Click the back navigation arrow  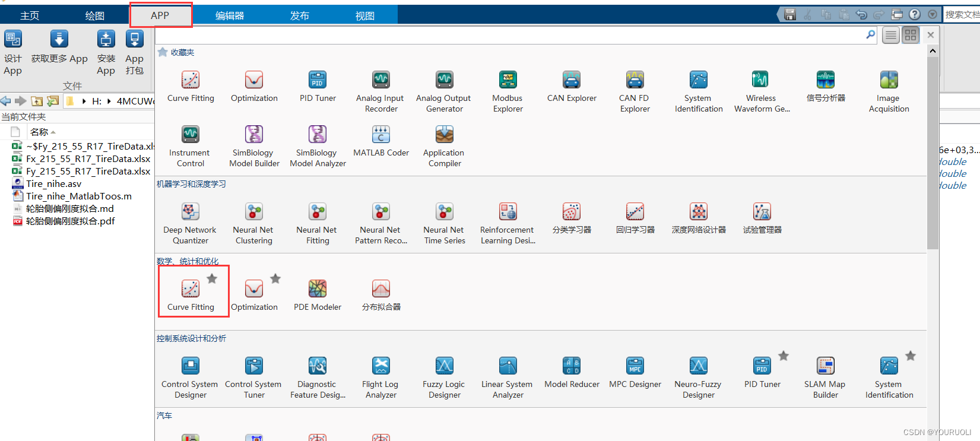click(x=6, y=101)
